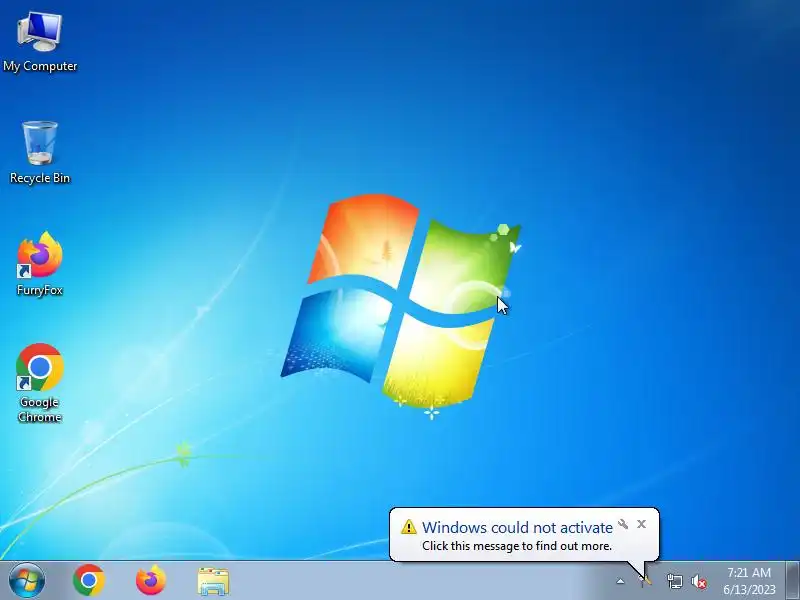Open the taskbar clock showing 7:21 AM

(749, 581)
